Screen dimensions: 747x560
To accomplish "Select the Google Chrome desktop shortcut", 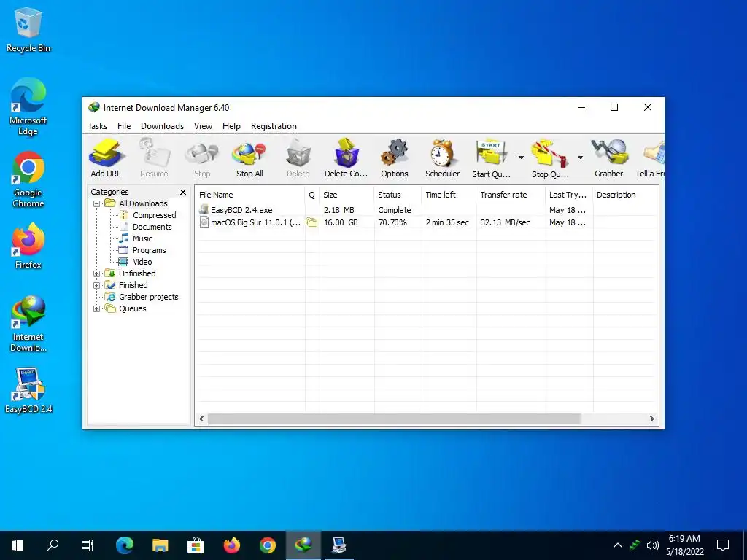I will 28,179.
